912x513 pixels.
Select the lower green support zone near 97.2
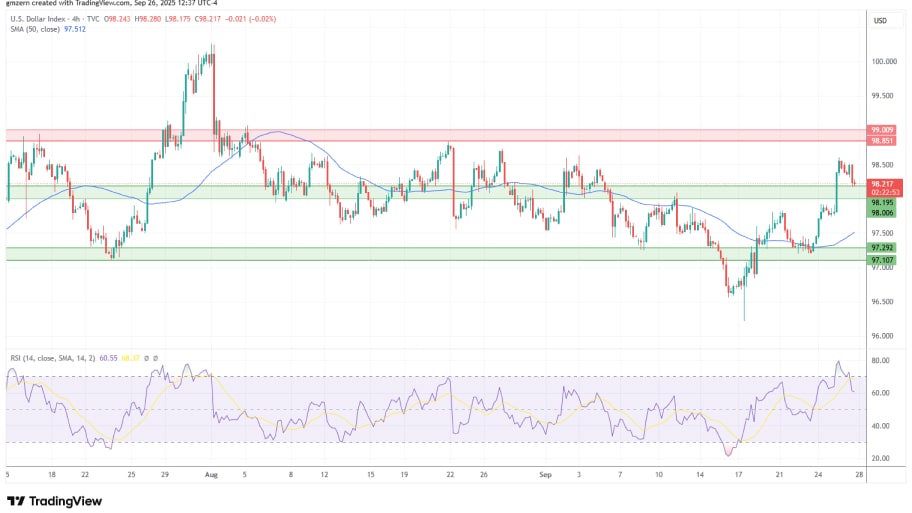400,254
